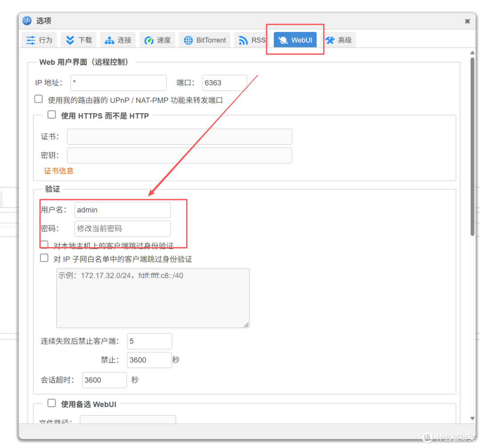Click the 连续失败后禁止客户端 field showing 5
This screenshot has height=448, width=480.
tap(149, 341)
